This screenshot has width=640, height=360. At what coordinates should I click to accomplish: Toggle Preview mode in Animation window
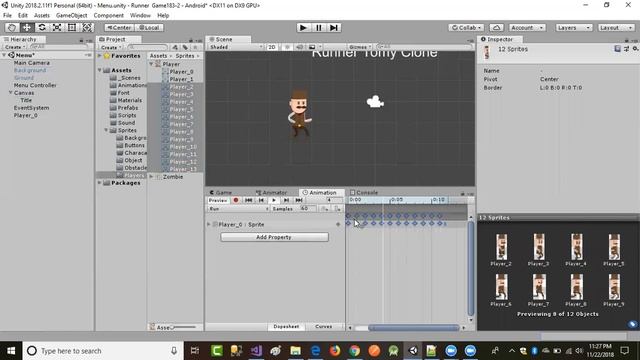click(218, 200)
